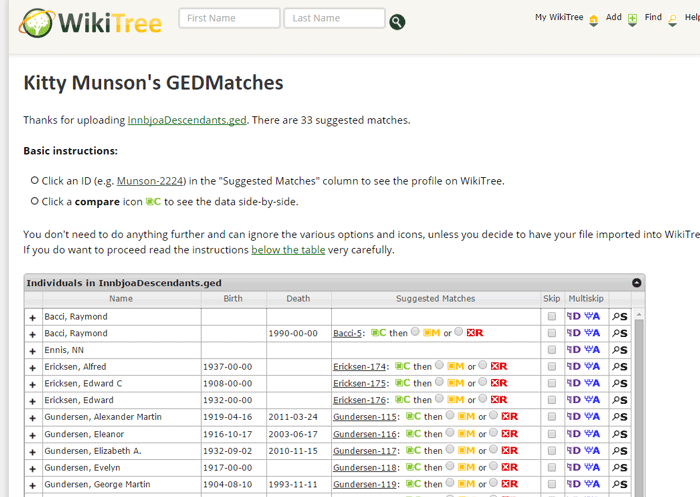
Task: Follow the 'below the table' link
Action: pos(288,250)
